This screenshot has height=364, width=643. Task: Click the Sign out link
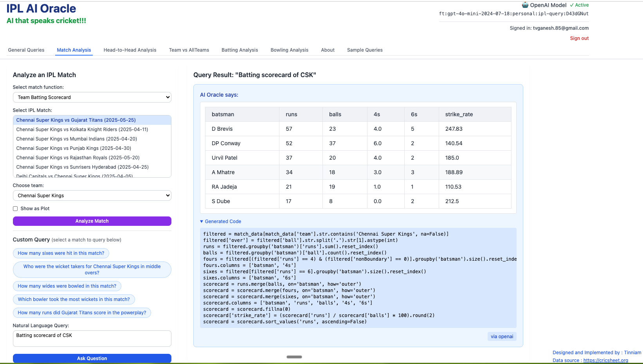tap(579, 38)
